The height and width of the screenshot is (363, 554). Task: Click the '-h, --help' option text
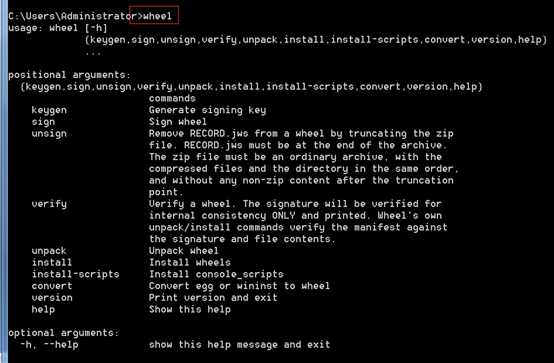[49, 345]
